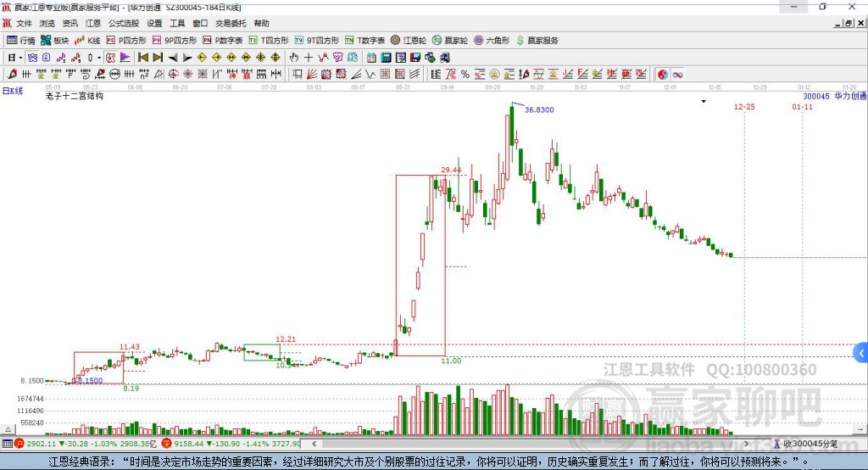This screenshot has height=470, width=868.
Task: Open the 文件 menu
Action: (x=25, y=23)
